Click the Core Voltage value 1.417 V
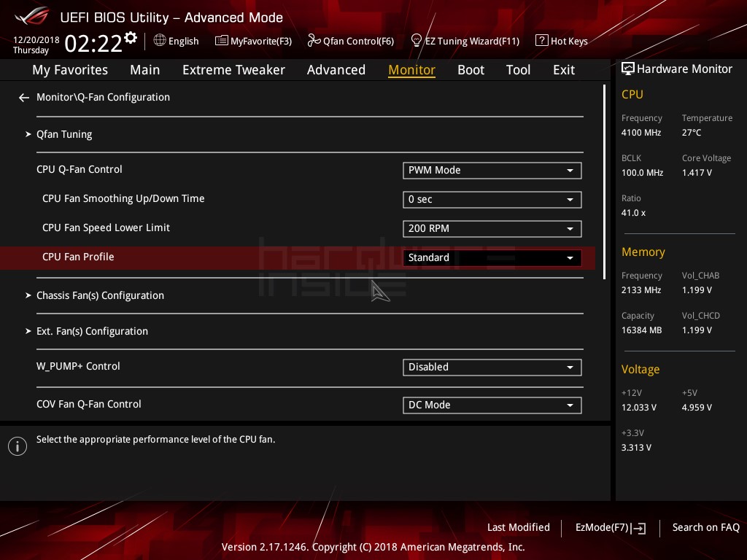 click(x=697, y=173)
